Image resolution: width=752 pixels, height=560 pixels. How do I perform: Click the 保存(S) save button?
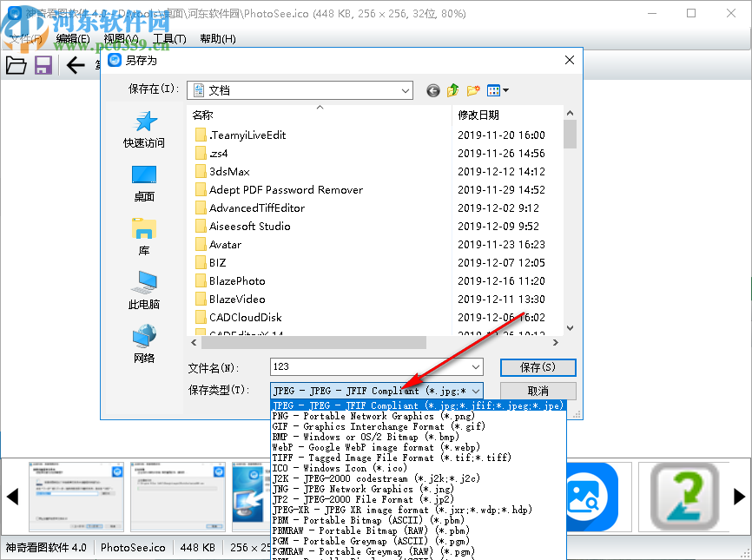[x=538, y=367]
